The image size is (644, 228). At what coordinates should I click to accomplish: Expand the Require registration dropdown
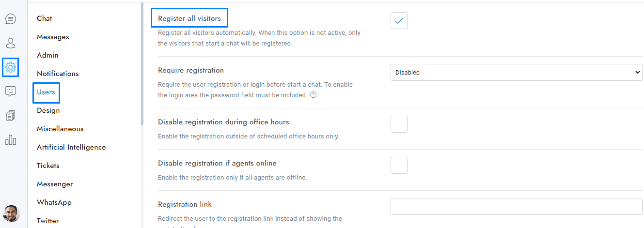516,73
